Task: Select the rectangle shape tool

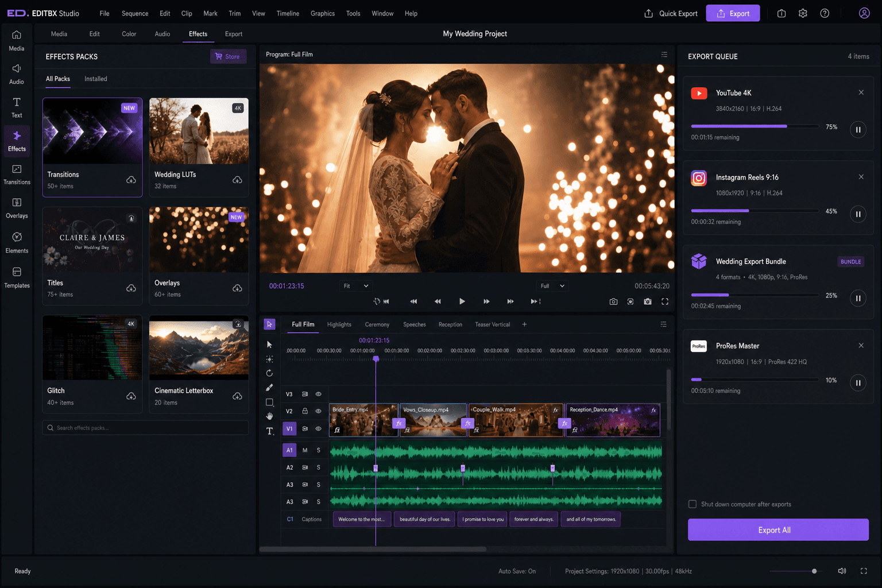Action: point(269,402)
